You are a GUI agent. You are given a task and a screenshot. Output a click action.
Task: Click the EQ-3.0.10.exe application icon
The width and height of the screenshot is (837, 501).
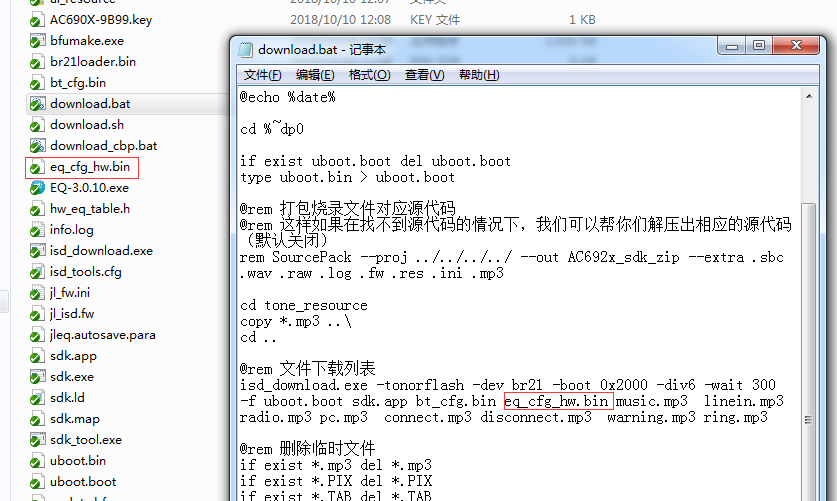37,188
